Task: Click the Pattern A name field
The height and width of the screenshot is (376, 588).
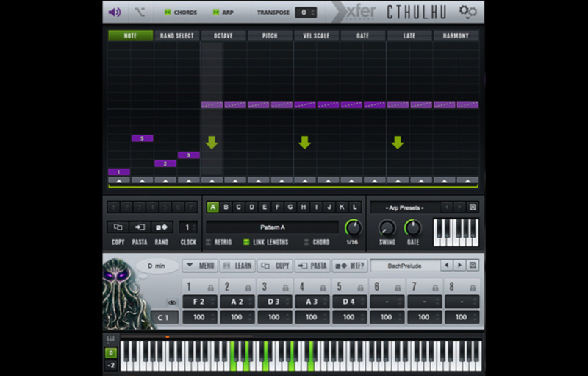Action: 272,227
